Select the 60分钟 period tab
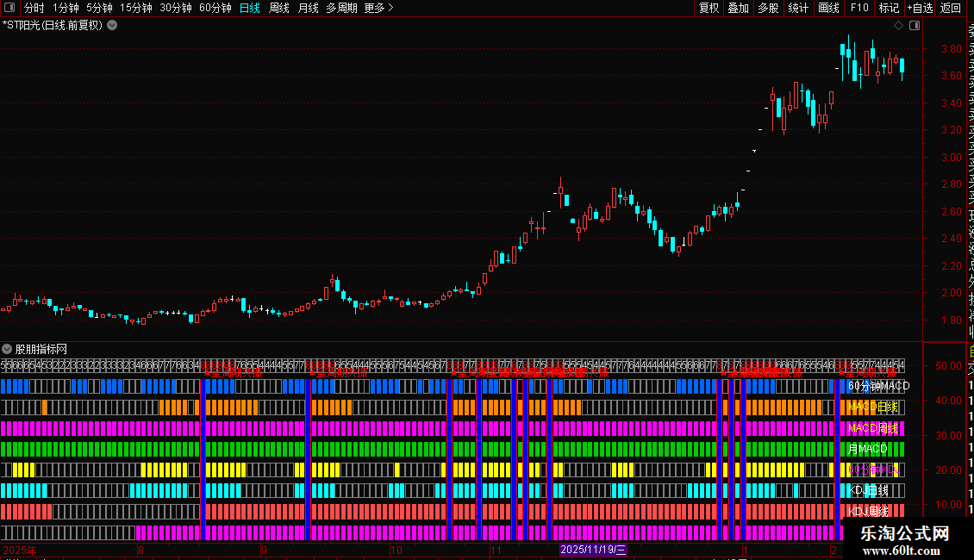This screenshot has height=560, width=974. 215,8
